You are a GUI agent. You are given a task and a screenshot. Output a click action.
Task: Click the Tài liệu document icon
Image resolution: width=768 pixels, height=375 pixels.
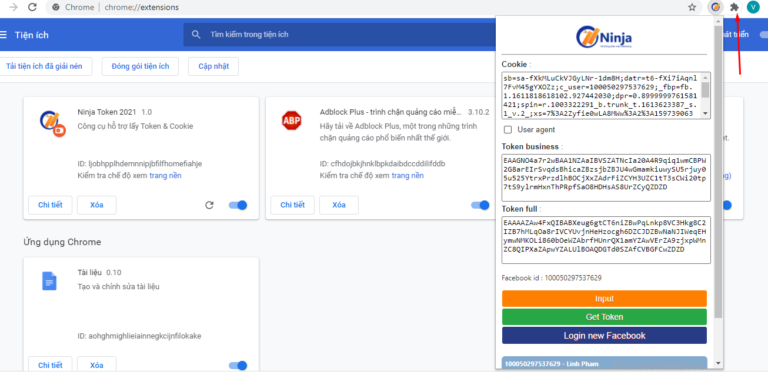49,281
